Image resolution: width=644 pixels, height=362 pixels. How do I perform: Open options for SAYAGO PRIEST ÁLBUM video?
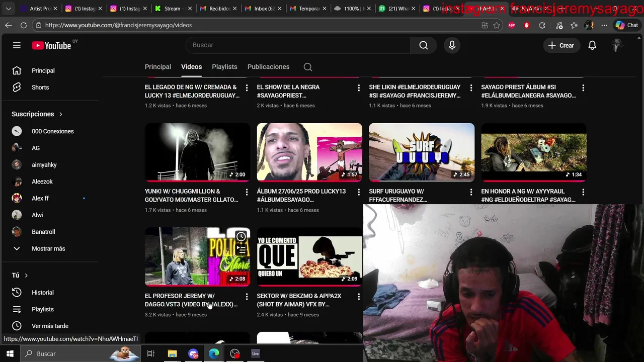[583, 88]
